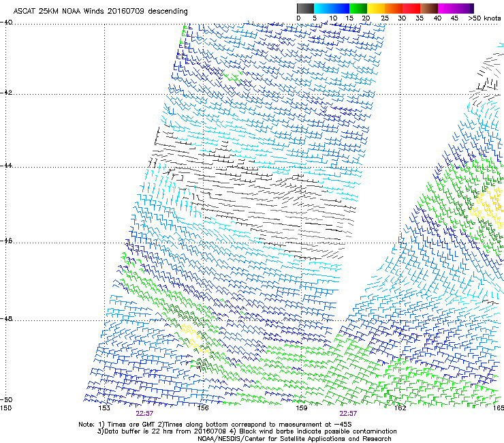Click the latitude label '-44'

click(6, 166)
